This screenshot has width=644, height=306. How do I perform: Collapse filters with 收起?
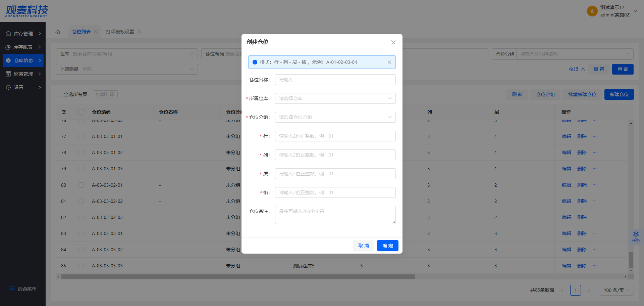click(577, 69)
